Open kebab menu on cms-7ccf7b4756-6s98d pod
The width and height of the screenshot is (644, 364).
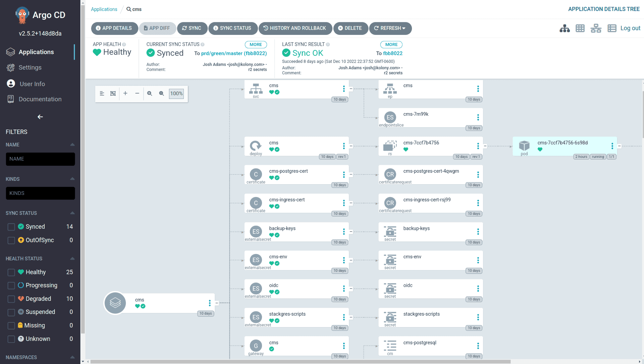pos(612,146)
